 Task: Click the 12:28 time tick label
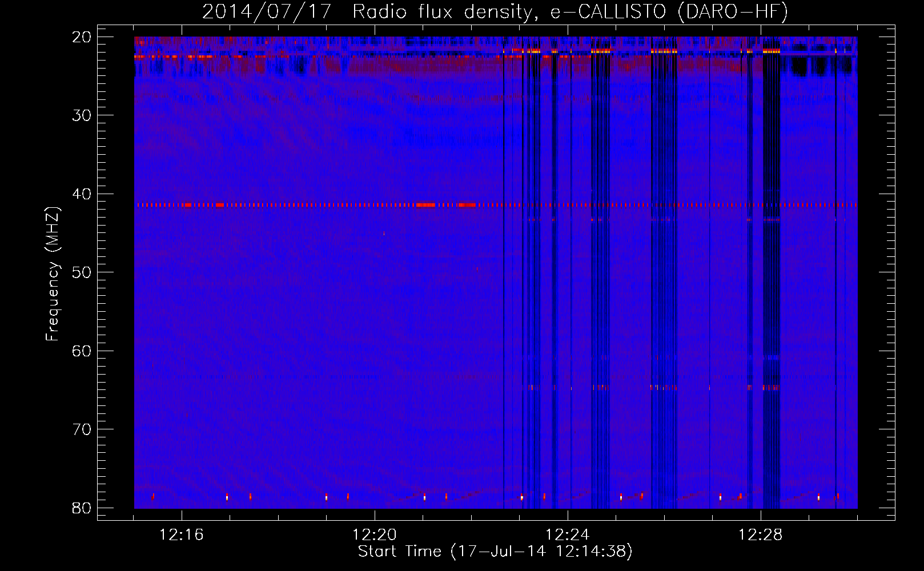(761, 535)
